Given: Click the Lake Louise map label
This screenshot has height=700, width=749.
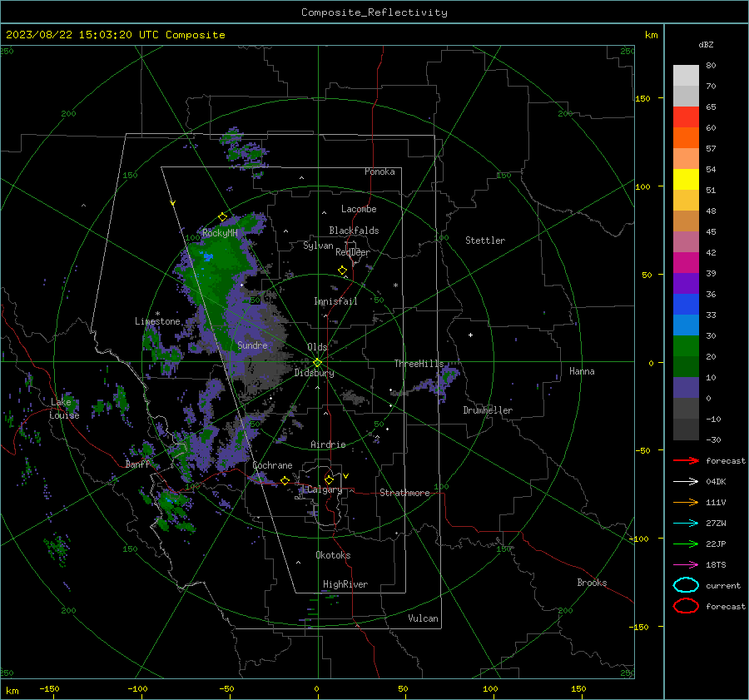Looking at the screenshot, I should click(x=64, y=409).
